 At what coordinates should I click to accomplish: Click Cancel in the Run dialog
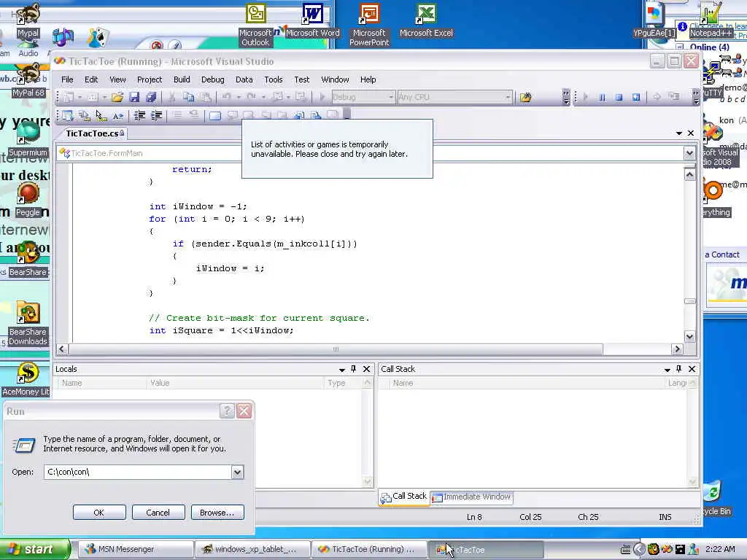(x=158, y=513)
